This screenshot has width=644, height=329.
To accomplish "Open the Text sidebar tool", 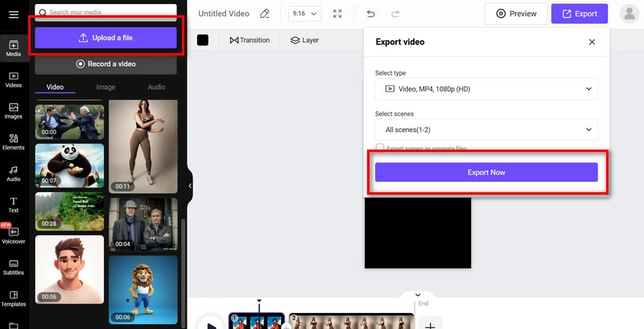I will pos(14,204).
